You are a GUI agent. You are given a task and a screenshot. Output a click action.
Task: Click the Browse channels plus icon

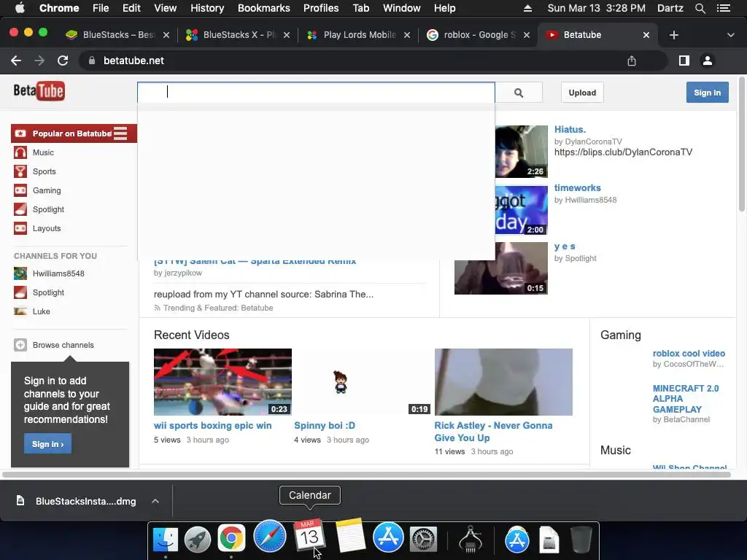tap(20, 345)
